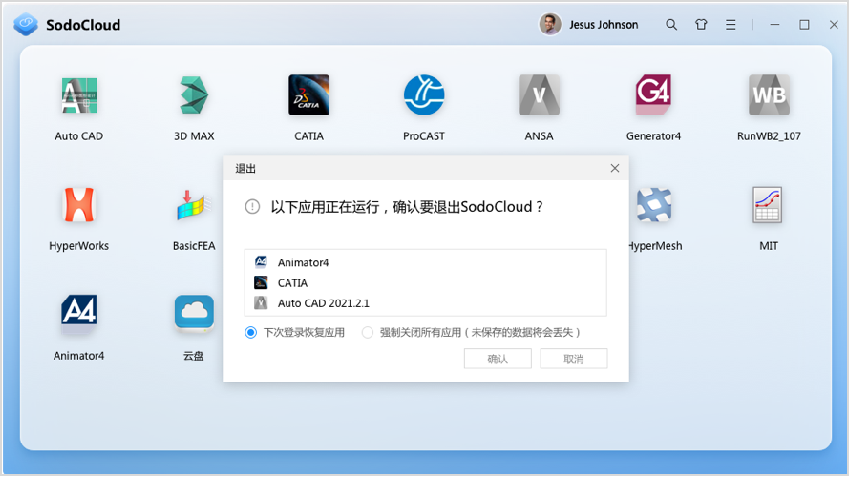Viewport: 850px width, 477px height.
Task: Launch the ANSA app icon
Action: 539,96
